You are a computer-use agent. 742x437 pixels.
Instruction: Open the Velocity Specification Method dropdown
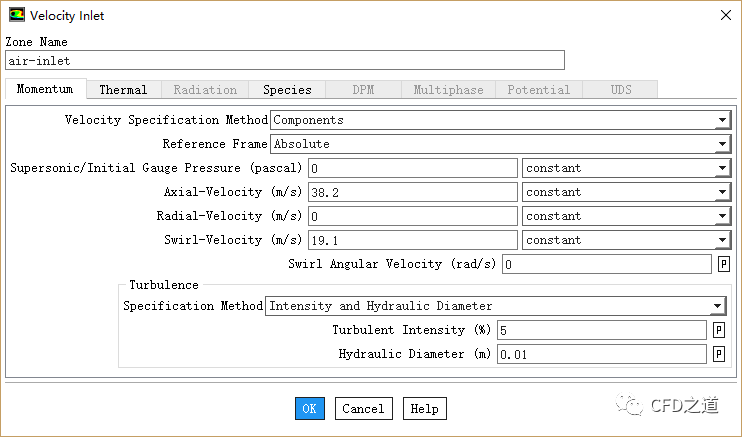pos(500,120)
